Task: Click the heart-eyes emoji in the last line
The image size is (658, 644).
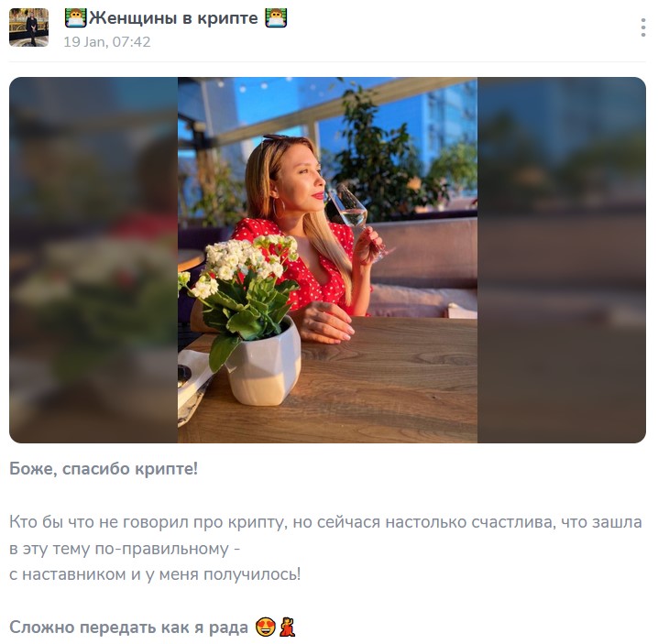Action: [x=266, y=628]
